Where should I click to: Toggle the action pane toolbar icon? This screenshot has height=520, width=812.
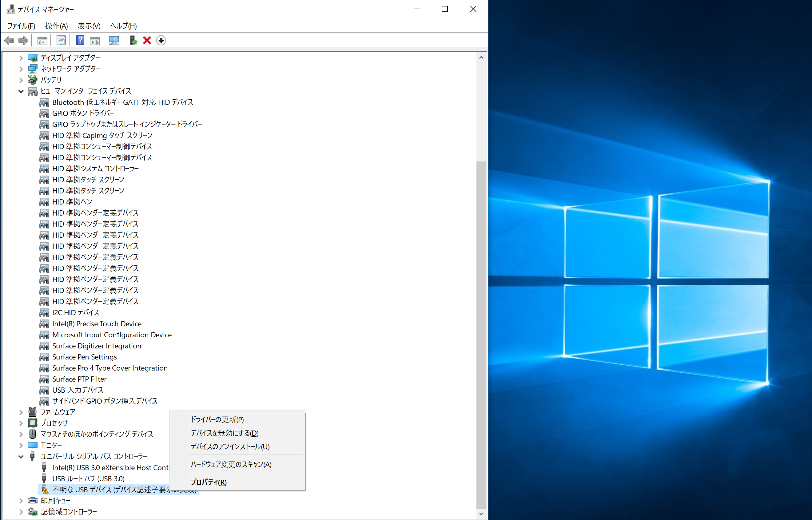click(95, 41)
